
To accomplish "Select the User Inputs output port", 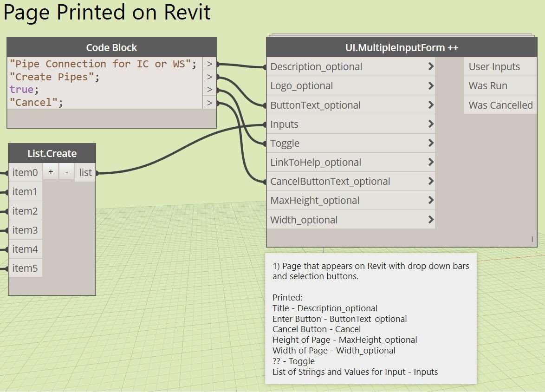I will point(500,66).
